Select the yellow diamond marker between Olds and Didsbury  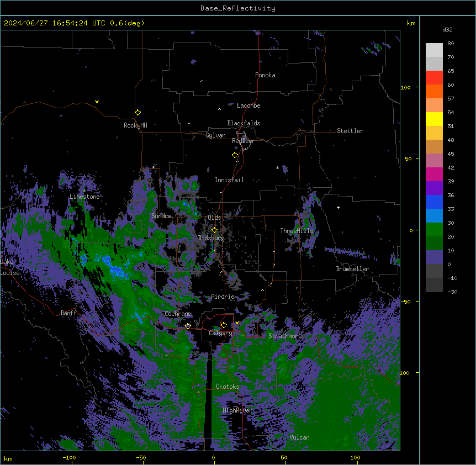point(214,230)
